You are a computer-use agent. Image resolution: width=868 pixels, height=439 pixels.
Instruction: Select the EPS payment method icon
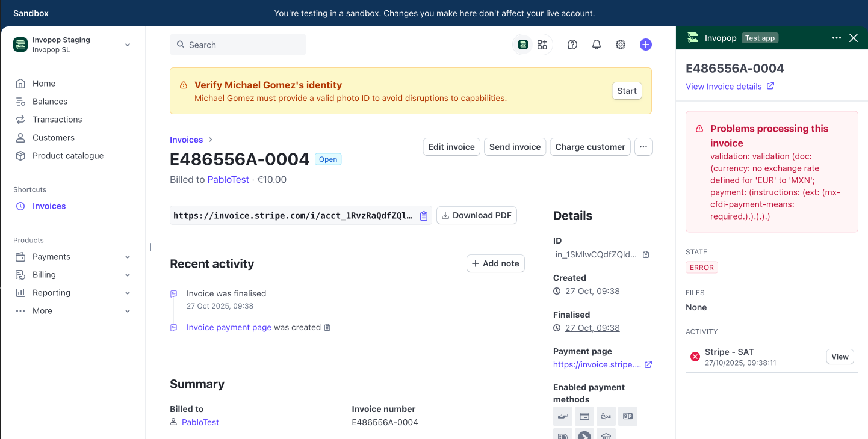tap(606, 416)
